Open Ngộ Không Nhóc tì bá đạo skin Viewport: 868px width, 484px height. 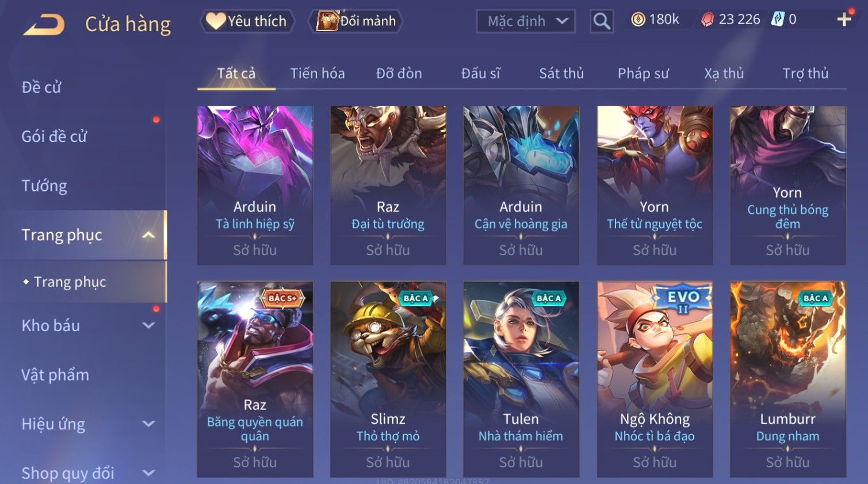click(x=655, y=379)
